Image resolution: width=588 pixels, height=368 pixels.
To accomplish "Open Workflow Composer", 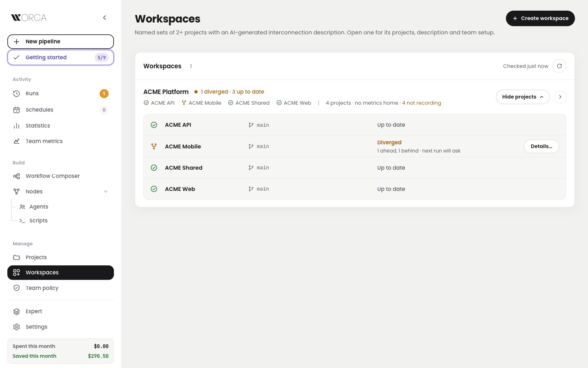I will pyautogui.click(x=60, y=176).
